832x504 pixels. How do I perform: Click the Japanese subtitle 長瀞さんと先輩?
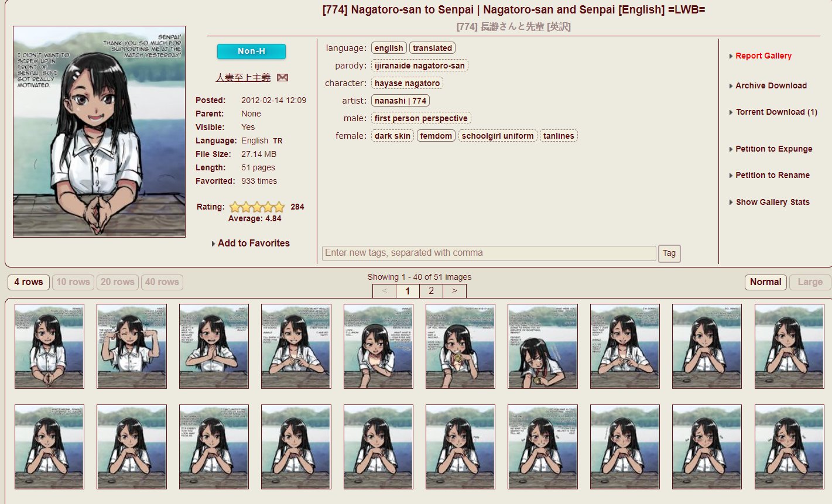(x=514, y=26)
